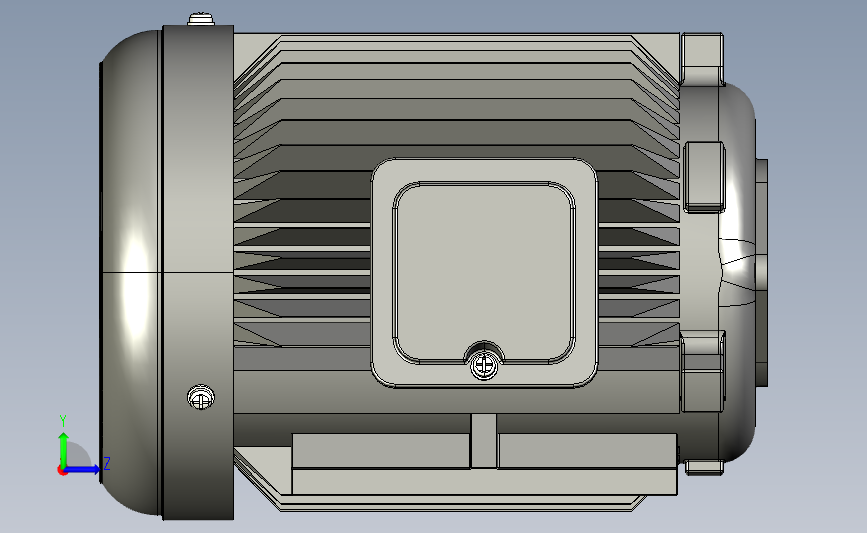Select the vertical rib above the mounting foot
Viewport: 867px width, 533px height.
(x=484, y=441)
